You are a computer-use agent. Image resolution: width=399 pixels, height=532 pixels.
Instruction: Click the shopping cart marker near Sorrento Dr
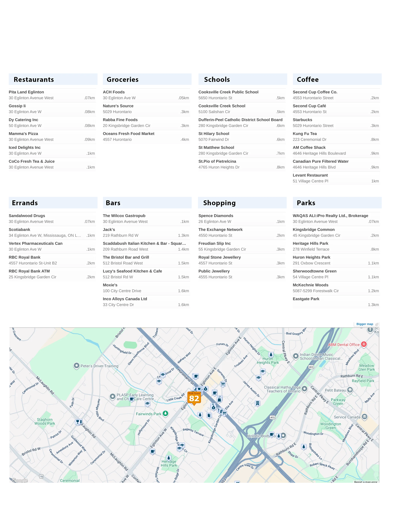point(223,384)
